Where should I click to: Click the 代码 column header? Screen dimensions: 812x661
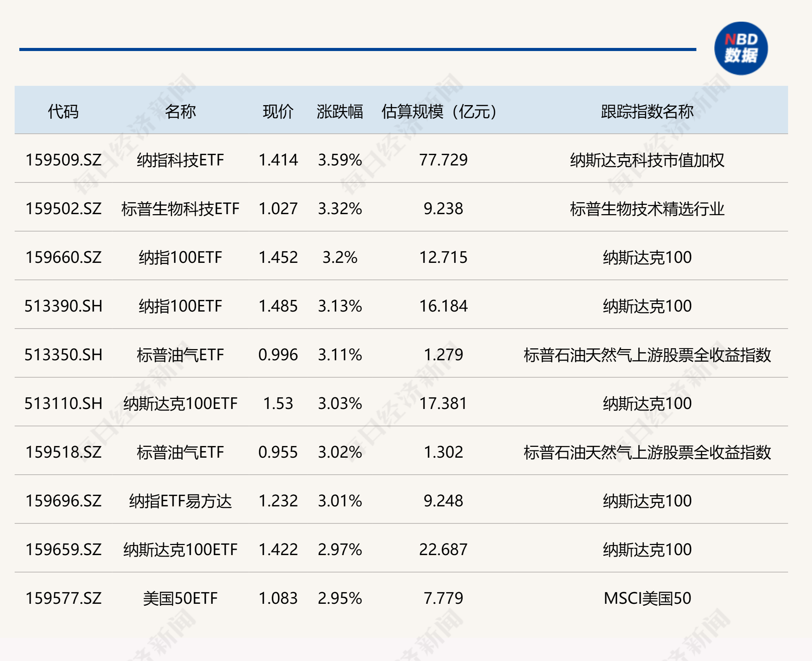pyautogui.click(x=63, y=112)
